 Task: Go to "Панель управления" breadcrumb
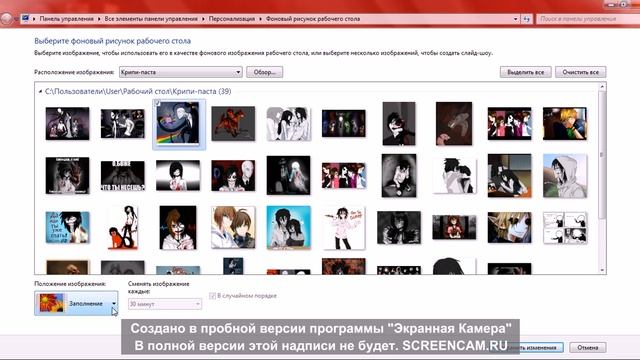(x=67, y=19)
